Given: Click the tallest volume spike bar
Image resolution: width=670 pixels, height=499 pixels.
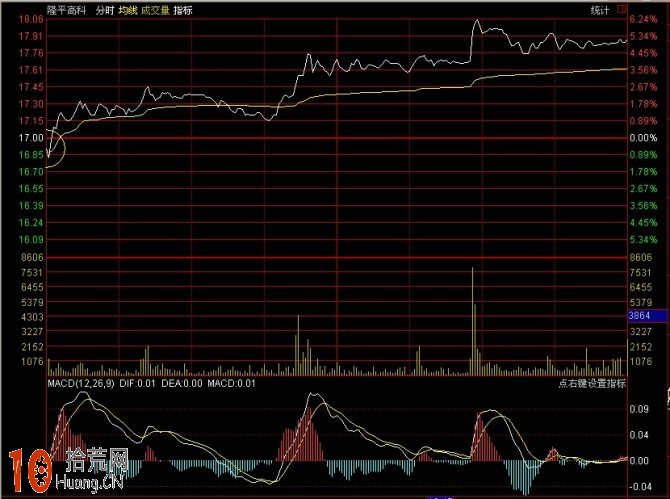Looking at the screenshot, I should pyautogui.click(x=472, y=321).
